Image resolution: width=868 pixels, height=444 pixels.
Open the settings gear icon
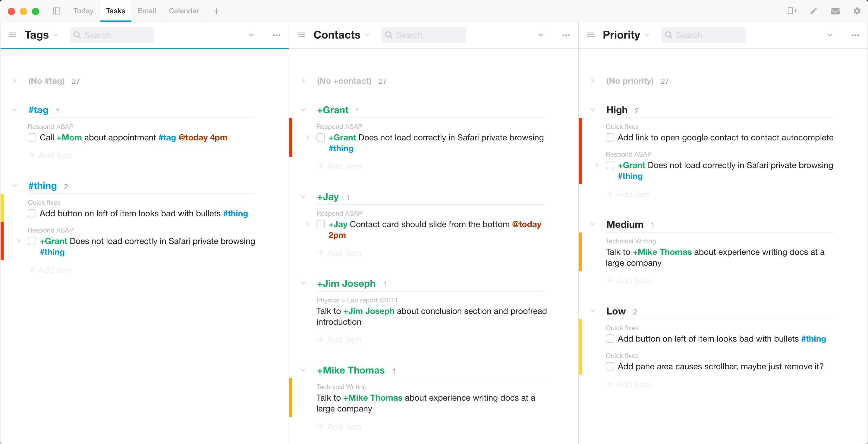[857, 11]
